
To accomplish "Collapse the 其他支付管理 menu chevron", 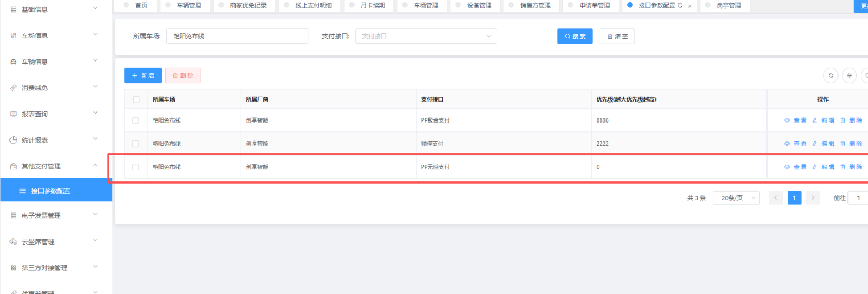I will pos(95,165).
